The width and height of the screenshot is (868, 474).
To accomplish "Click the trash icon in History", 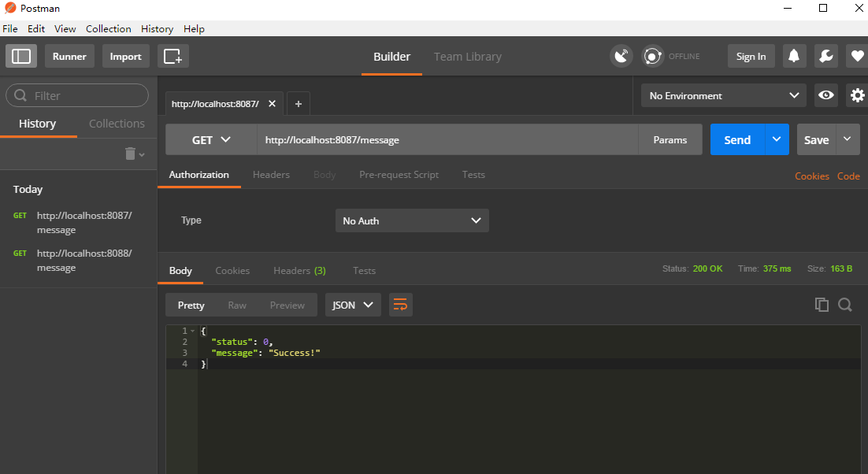I will [130, 154].
